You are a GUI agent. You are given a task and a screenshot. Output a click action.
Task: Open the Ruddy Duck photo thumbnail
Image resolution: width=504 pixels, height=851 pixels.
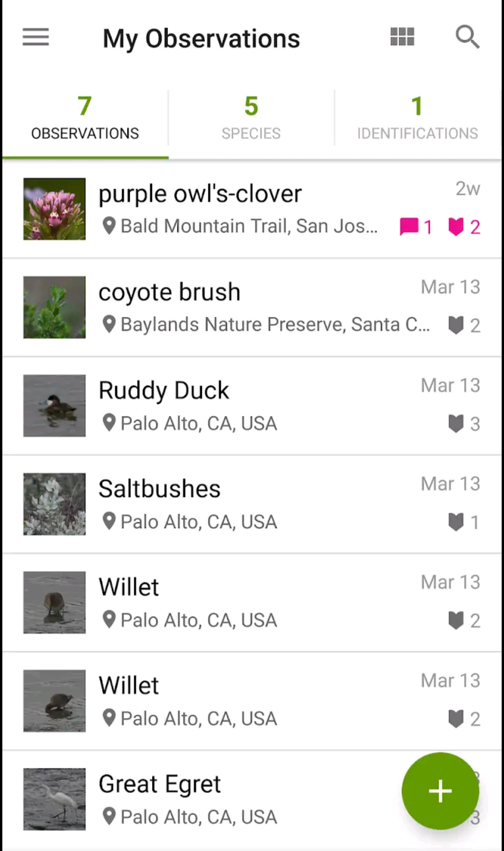[x=55, y=406]
